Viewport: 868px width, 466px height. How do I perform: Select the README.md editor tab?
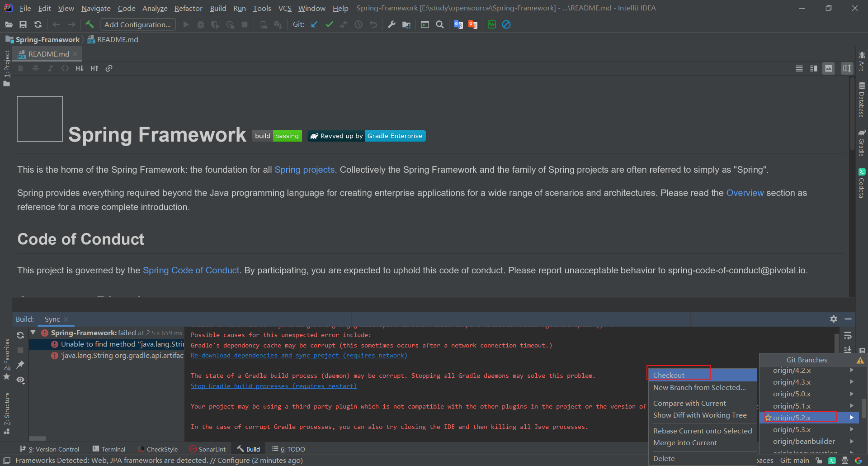48,54
